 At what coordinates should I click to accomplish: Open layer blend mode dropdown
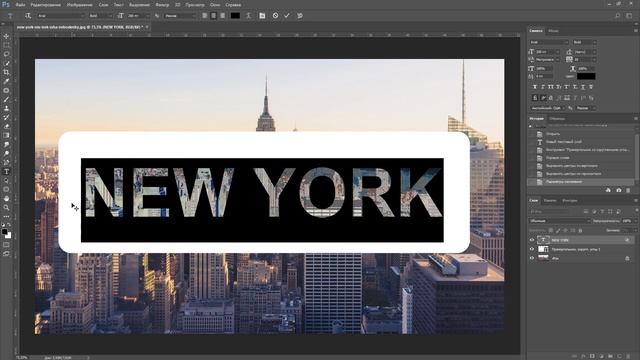point(560,221)
